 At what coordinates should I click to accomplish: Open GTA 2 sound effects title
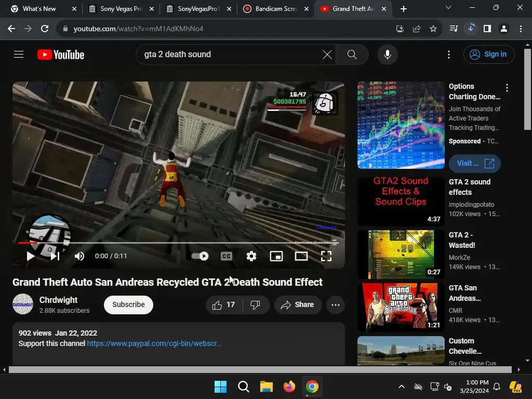point(470,187)
